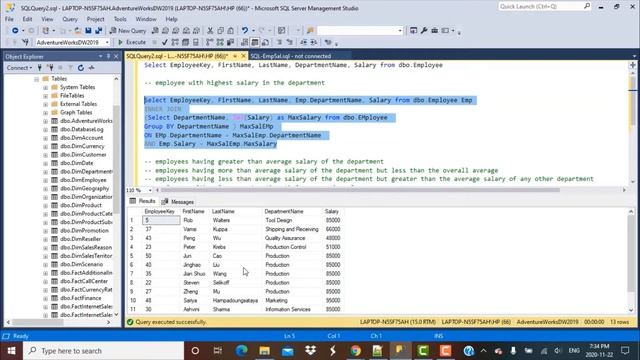The image size is (640, 360).
Task: Click the Refresh icon in Object Explorer
Action: 81,68
